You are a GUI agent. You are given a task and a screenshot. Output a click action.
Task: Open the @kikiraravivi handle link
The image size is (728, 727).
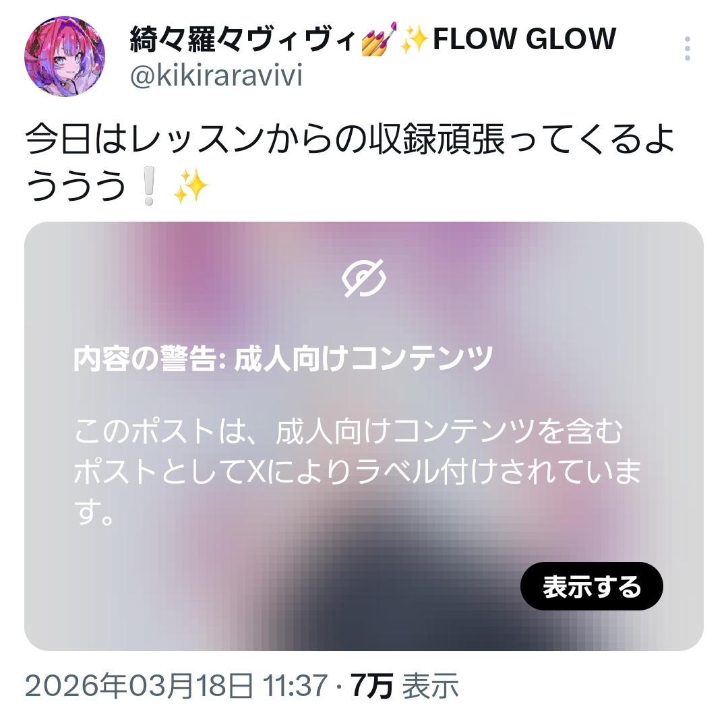pyautogui.click(x=216, y=75)
